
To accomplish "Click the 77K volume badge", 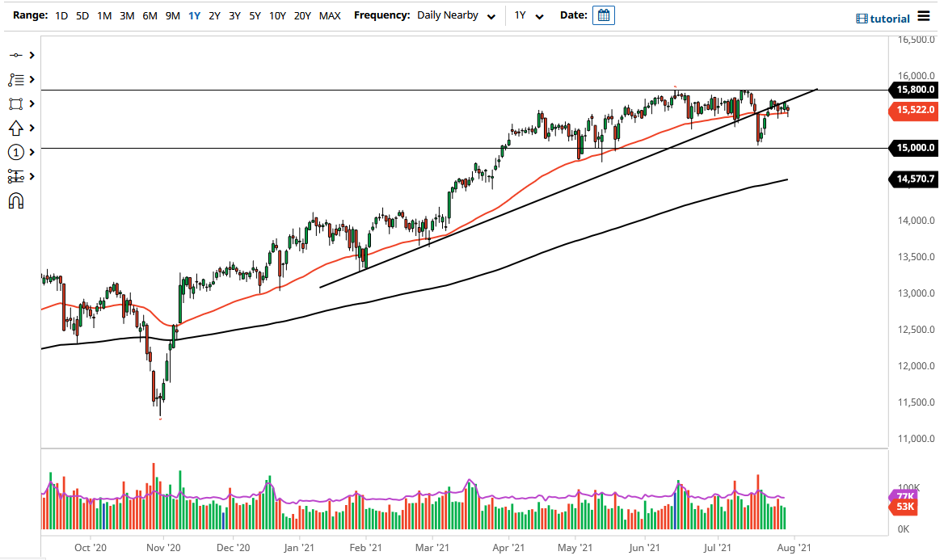I will 905,495.
